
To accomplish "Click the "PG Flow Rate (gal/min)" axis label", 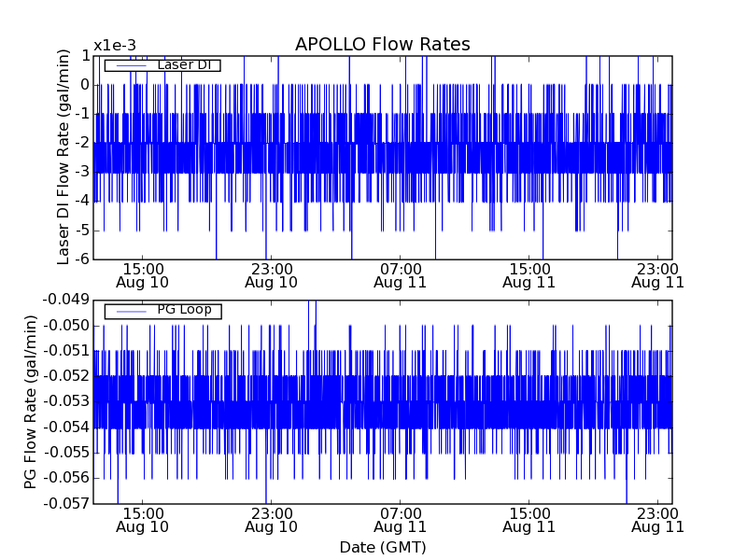I will point(30,401).
